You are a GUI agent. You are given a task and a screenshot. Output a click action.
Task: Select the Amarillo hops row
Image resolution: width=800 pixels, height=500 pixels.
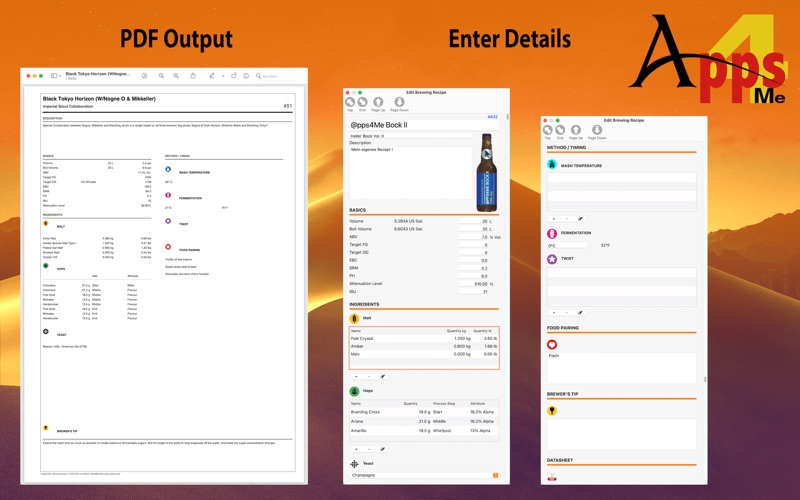pyautogui.click(x=424, y=431)
